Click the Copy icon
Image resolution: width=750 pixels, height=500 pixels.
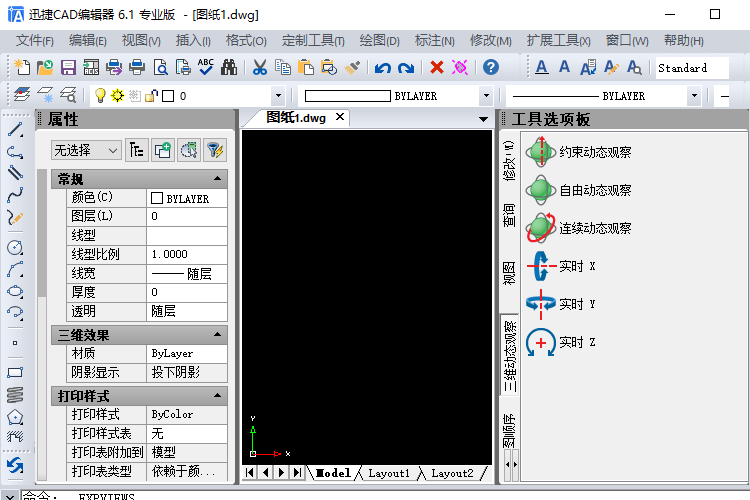click(282, 67)
